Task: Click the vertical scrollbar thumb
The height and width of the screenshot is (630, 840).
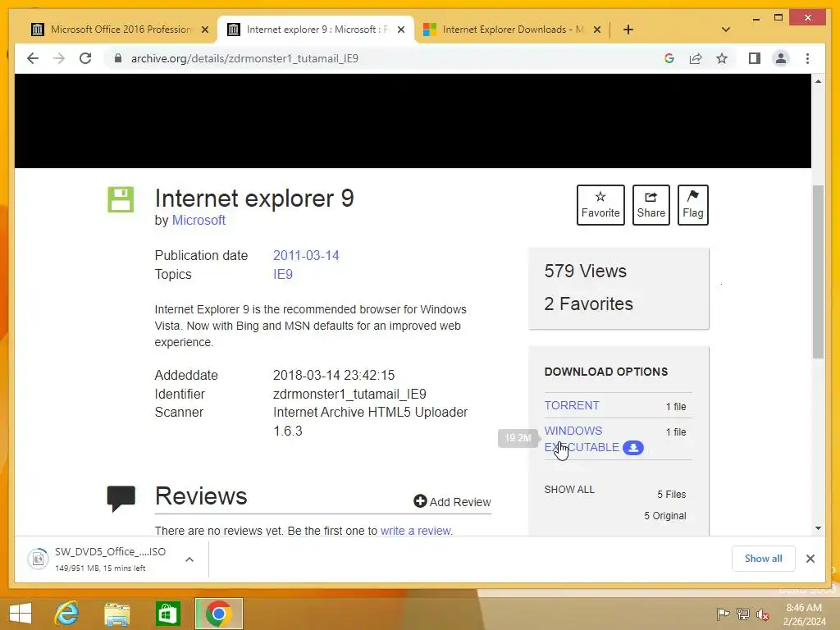Action: point(818,272)
